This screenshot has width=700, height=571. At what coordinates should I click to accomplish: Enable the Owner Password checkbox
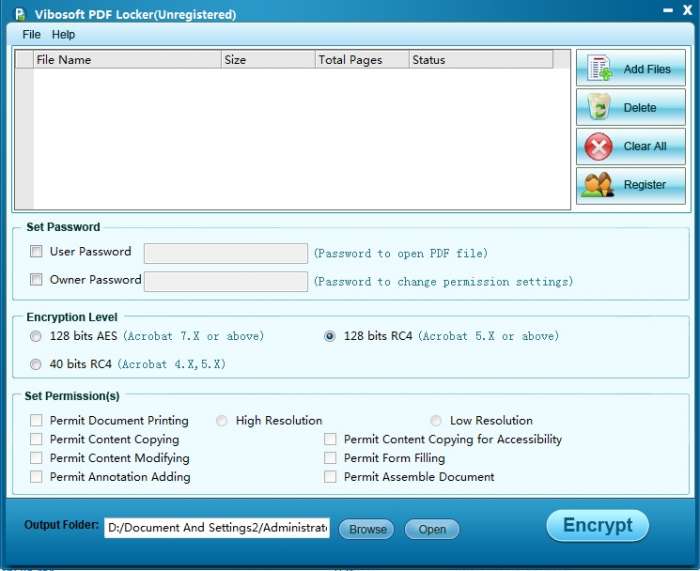tap(36, 279)
